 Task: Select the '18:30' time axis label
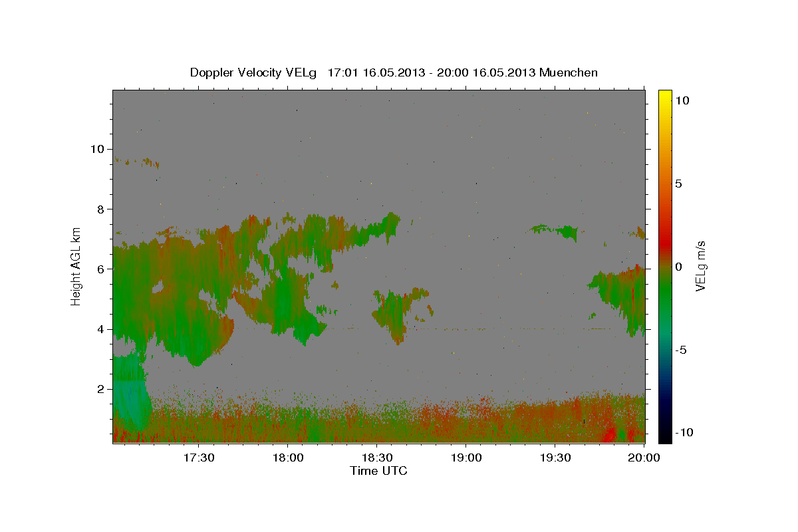[377, 458]
